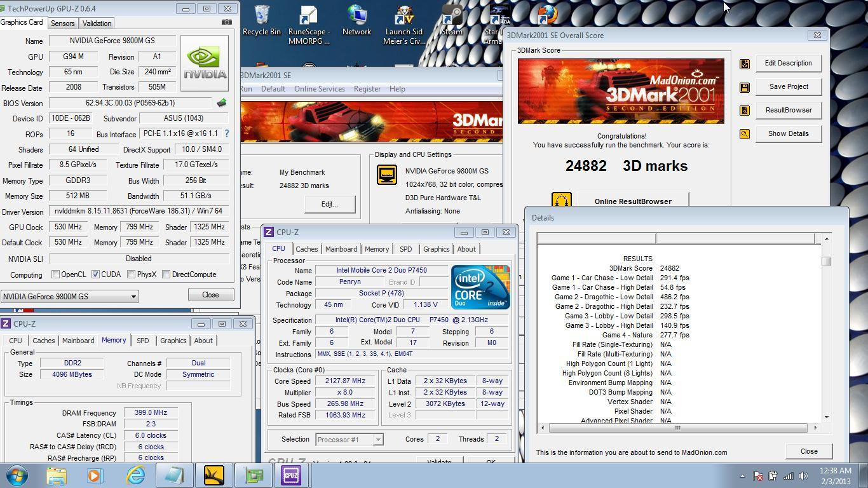Take a GPU-Z screenshot with camera icon
Image resolution: width=868 pixels, height=488 pixels.
[227, 22]
